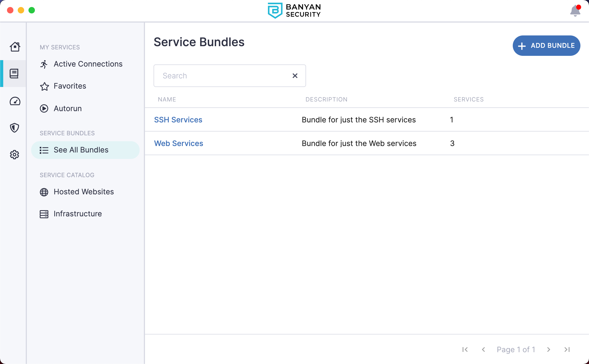
Task: Open the speedometer dashboard icon
Action: [15, 101]
